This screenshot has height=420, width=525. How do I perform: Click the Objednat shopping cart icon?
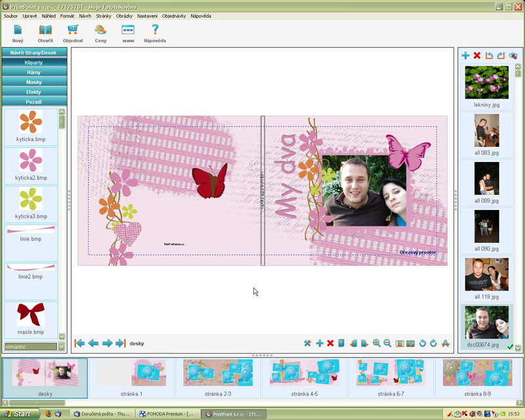(73, 30)
